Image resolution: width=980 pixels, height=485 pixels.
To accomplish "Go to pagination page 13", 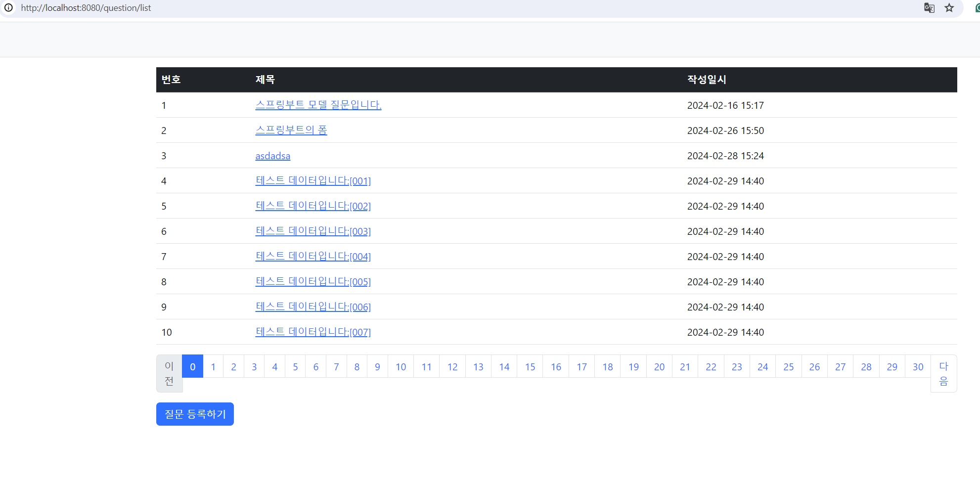I will point(478,366).
